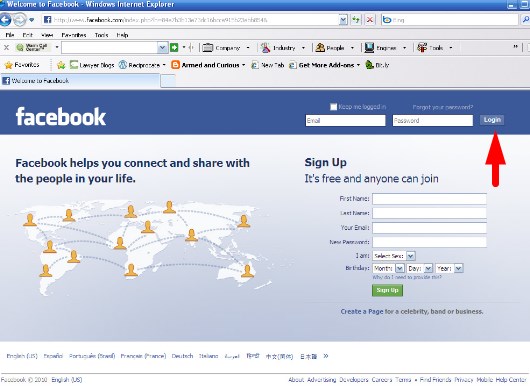
Task: Click the red Stop loading icon
Action: pos(370,20)
